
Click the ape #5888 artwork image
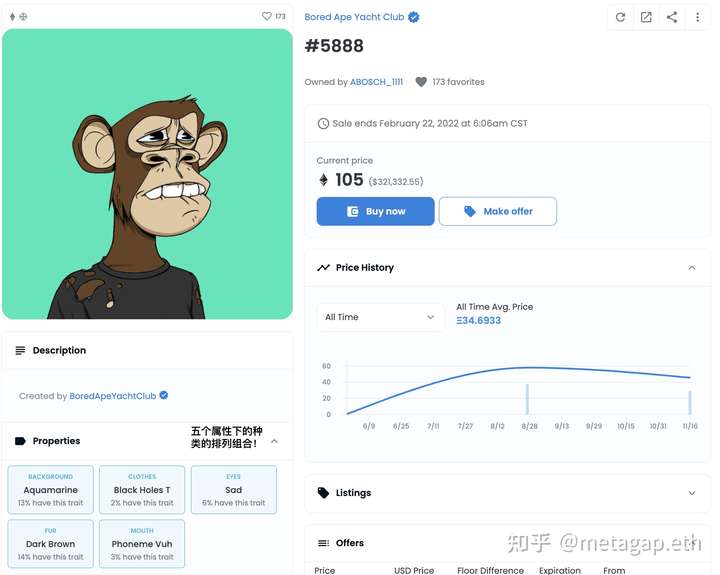coord(147,174)
